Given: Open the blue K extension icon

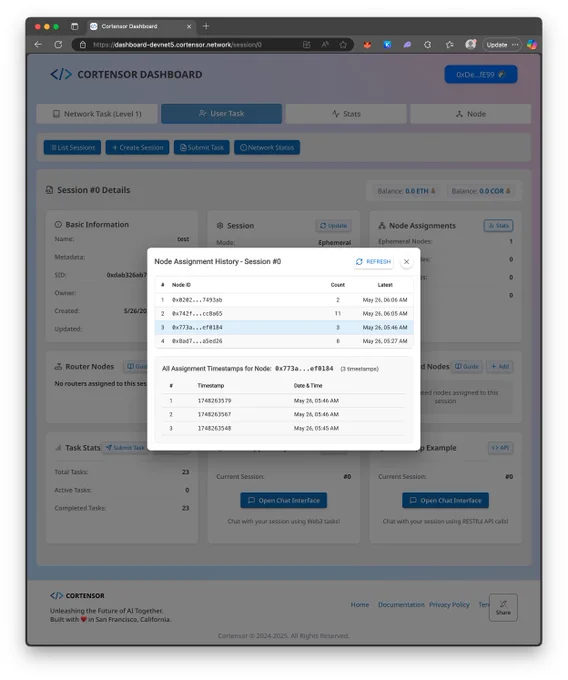Looking at the screenshot, I should point(387,44).
